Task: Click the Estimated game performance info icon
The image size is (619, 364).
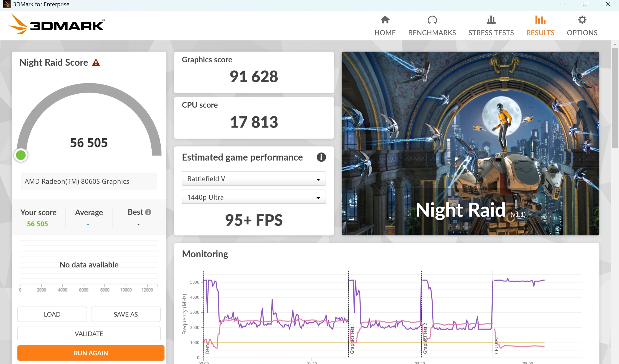Action: pos(321,157)
